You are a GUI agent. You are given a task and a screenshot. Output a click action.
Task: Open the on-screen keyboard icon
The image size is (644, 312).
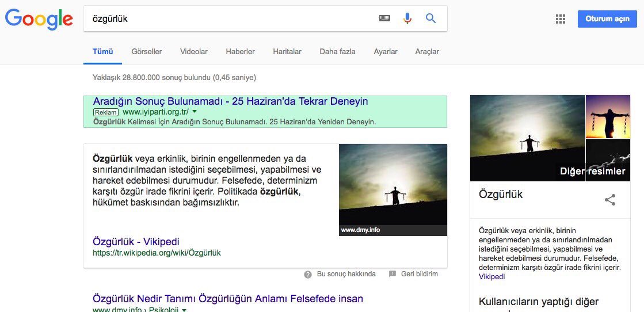(x=384, y=18)
